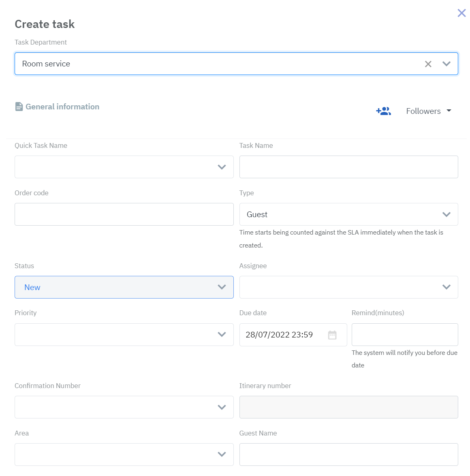Expand the Task Department dropdown arrow
470x476 pixels.
tap(446, 64)
